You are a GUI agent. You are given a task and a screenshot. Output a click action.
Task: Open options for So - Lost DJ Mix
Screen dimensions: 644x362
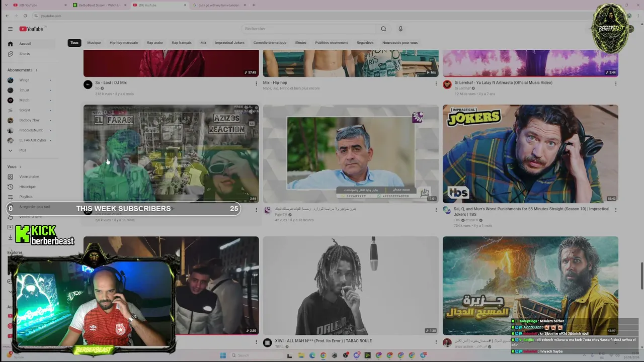click(256, 83)
